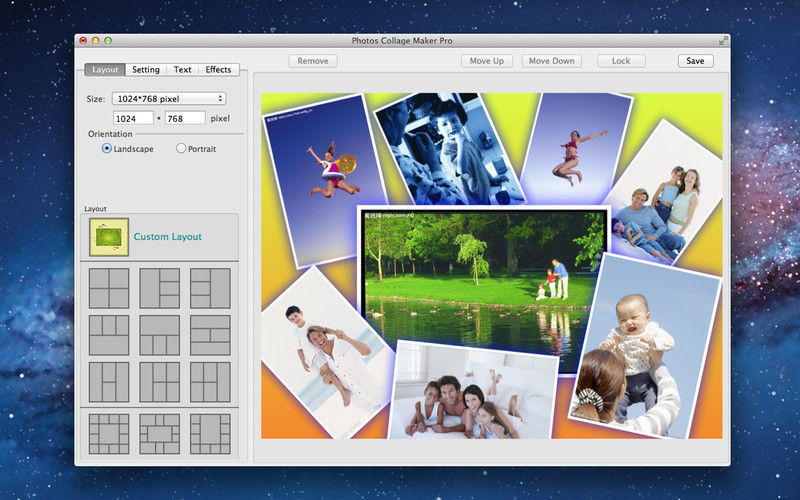Click the Orientation section label

[110, 134]
